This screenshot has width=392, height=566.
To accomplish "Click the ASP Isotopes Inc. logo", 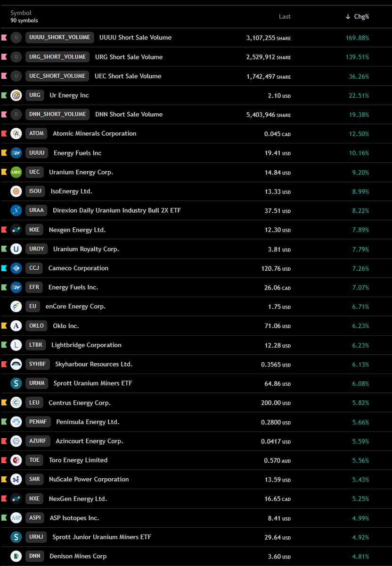I will click(x=16, y=518).
